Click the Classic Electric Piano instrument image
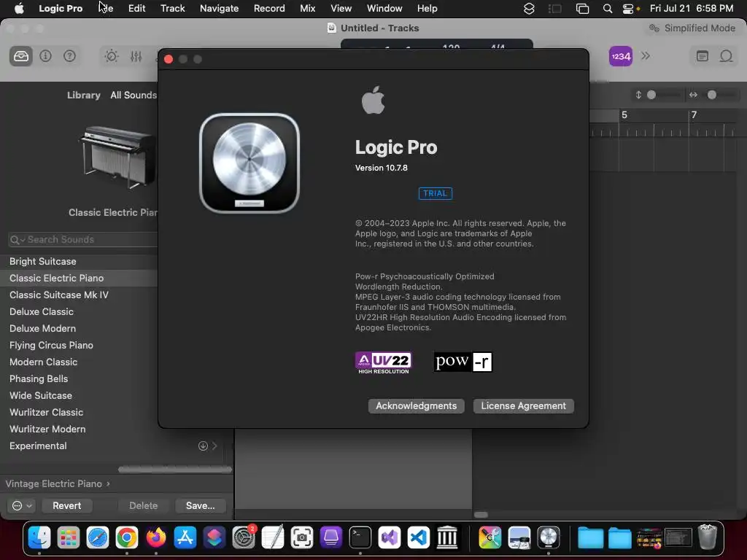The image size is (747, 560). 117,157
